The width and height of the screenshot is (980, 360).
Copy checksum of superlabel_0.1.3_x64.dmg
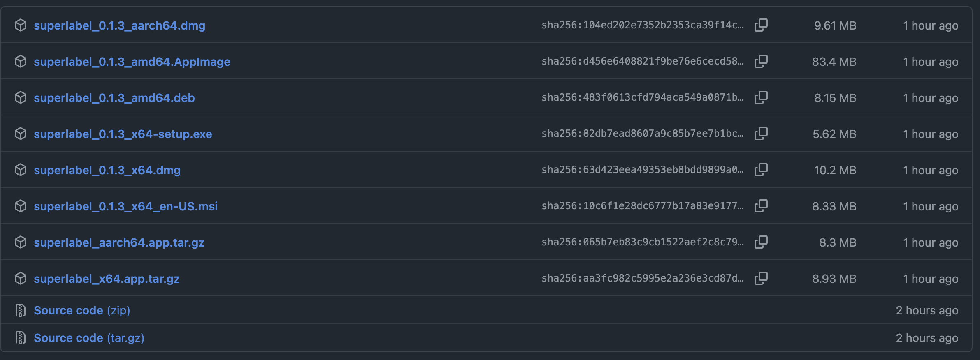[x=761, y=170]
